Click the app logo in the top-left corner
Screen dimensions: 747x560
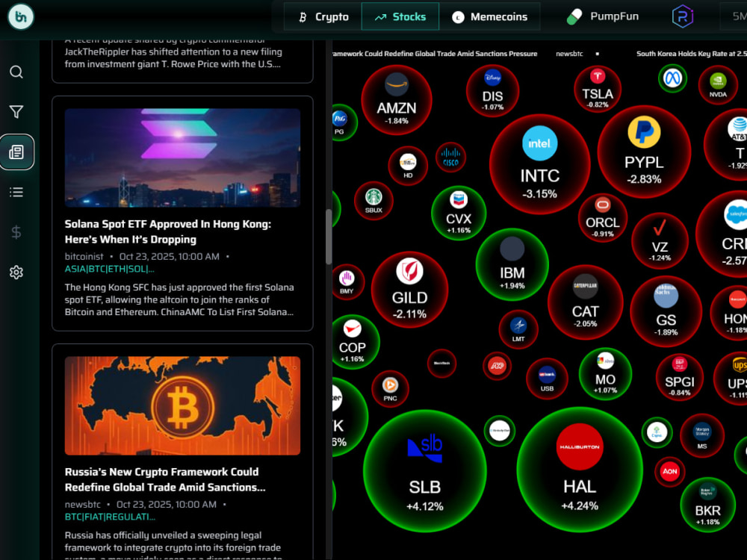click(21, 16)
